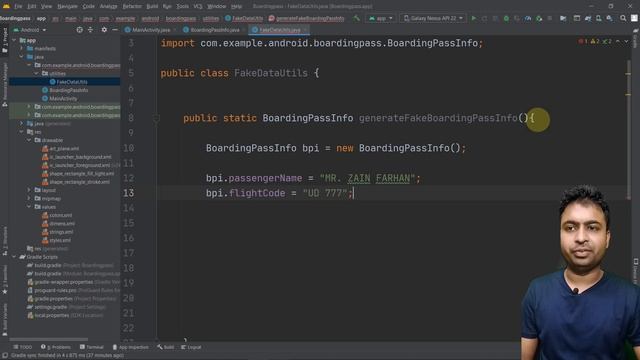Open the FakeDataUtils file in project tree
The image size is (640, 360).
click(x=69, y=82)
